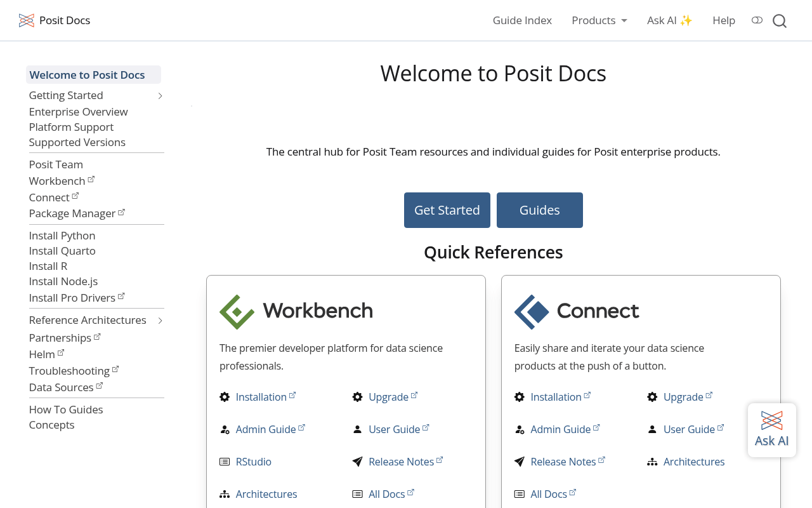This screenshot has height=508, width=812.
Task: Open Workbench Upgrade link
Action: 393,397
